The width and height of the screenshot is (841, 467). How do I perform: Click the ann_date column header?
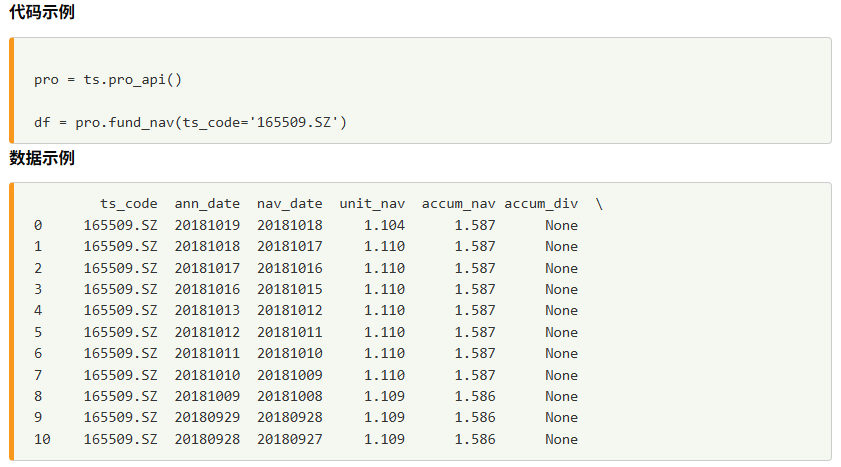point(207,204)
